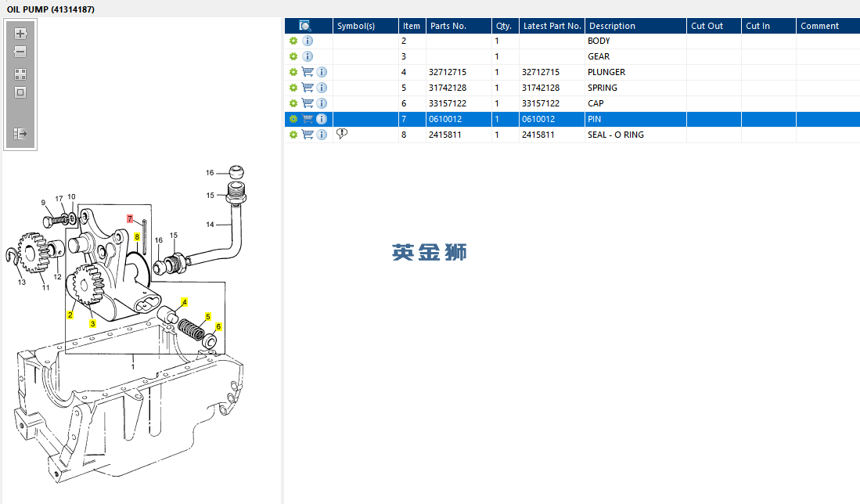Add CAP 33157122 to cart
Image resolution: width=860 pixels, height=504 pixels.
point(308,103)
